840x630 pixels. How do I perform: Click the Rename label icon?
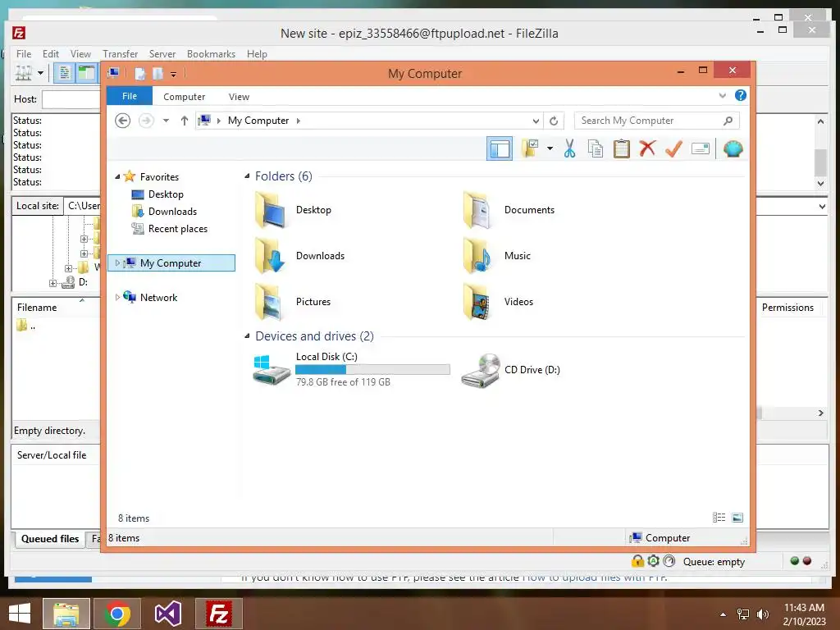(701, 148)
